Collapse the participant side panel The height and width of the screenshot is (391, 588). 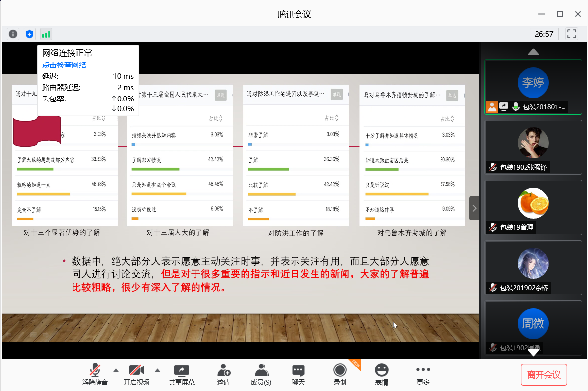[x=474, y=208]
